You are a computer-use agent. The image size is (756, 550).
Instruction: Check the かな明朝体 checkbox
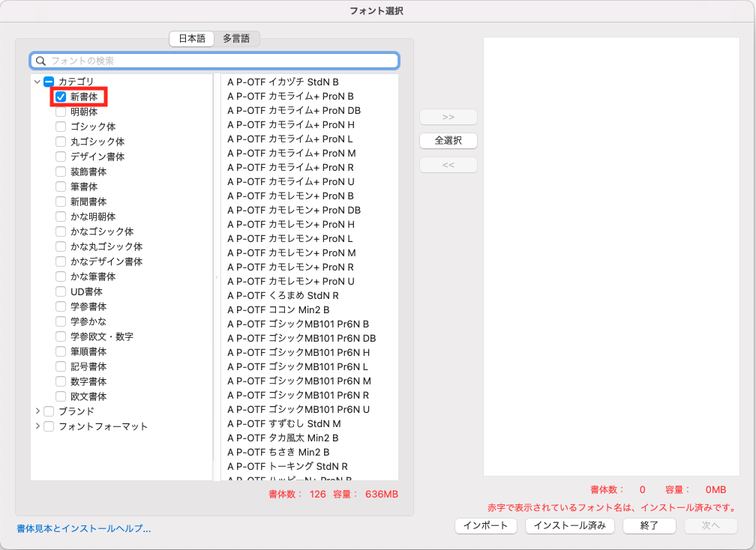point(61,217)
